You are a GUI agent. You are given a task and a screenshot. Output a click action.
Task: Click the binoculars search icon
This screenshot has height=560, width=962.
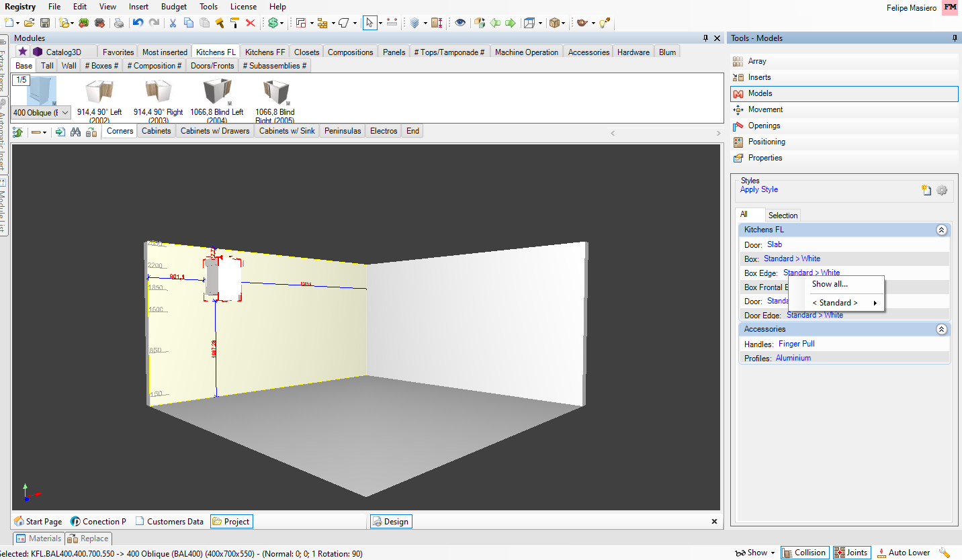point(75,132)
